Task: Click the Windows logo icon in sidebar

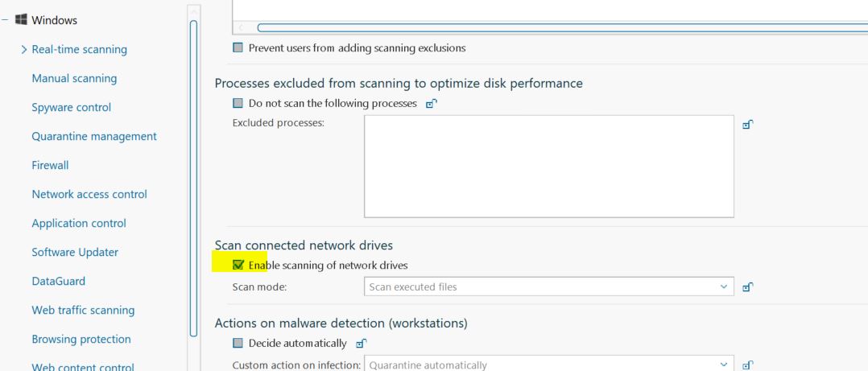Action: pyautogui.click(x=21, y=19)
